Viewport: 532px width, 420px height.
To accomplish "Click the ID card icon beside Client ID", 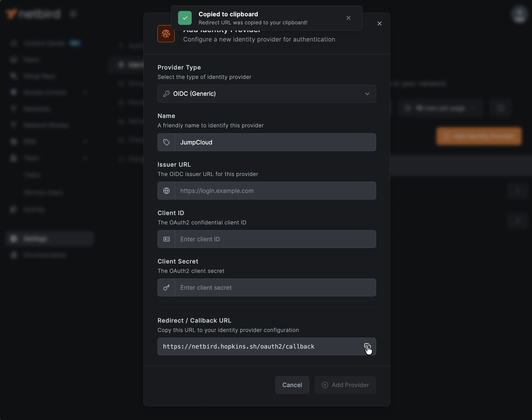I will pos(166,239).
